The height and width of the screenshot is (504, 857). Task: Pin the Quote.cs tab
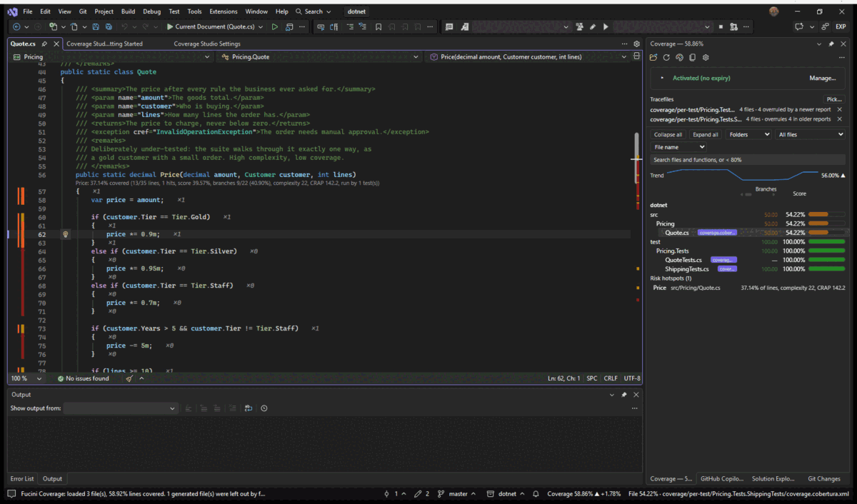coord(45,44)
